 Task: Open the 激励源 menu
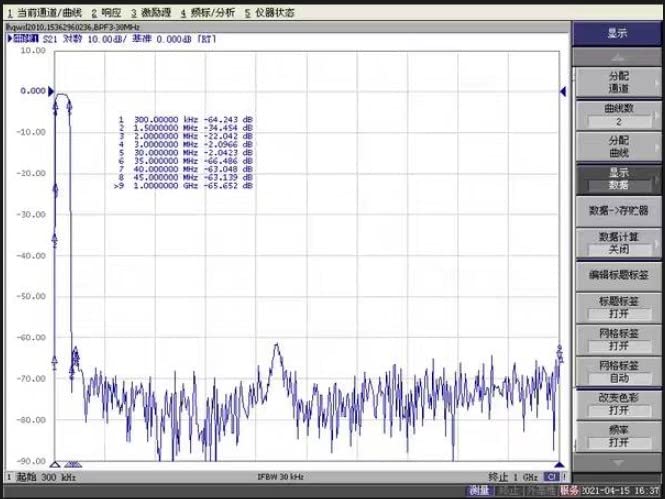[x=151, y=13]
